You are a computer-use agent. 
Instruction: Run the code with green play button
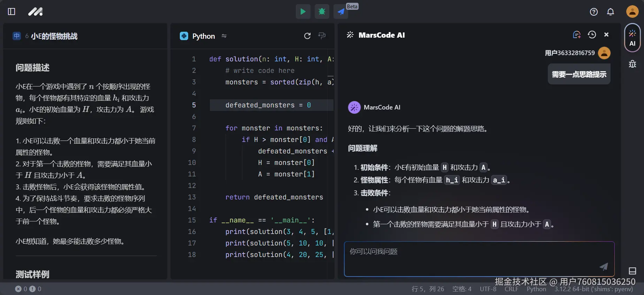(303, 12)
